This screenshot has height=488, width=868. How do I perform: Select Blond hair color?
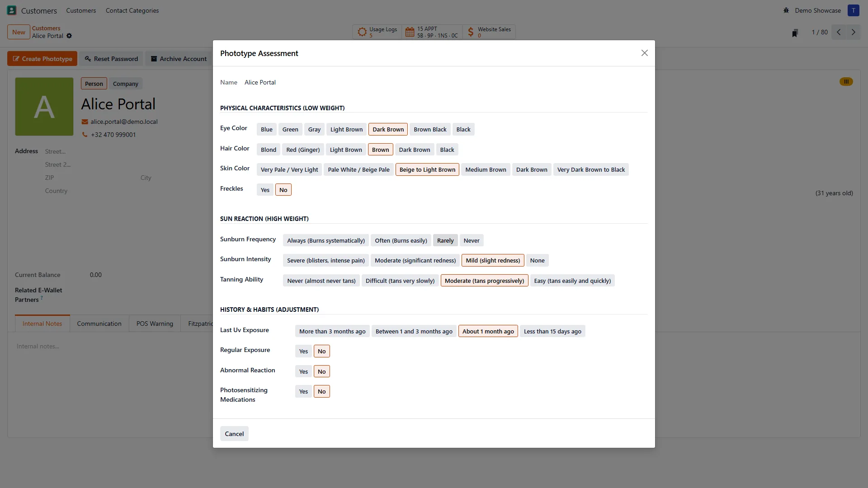269,150
